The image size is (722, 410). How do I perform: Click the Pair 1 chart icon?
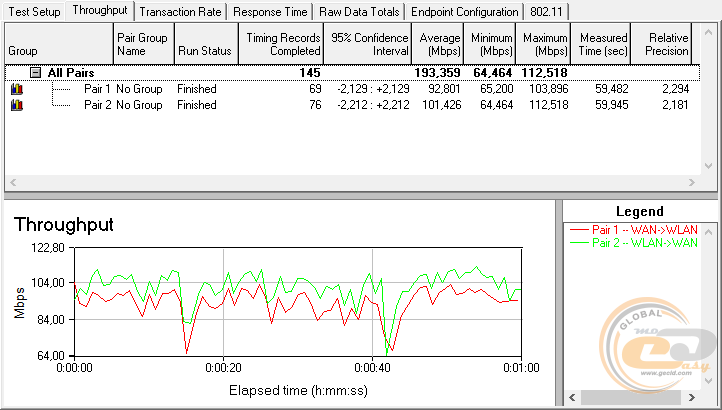[17, 89]
